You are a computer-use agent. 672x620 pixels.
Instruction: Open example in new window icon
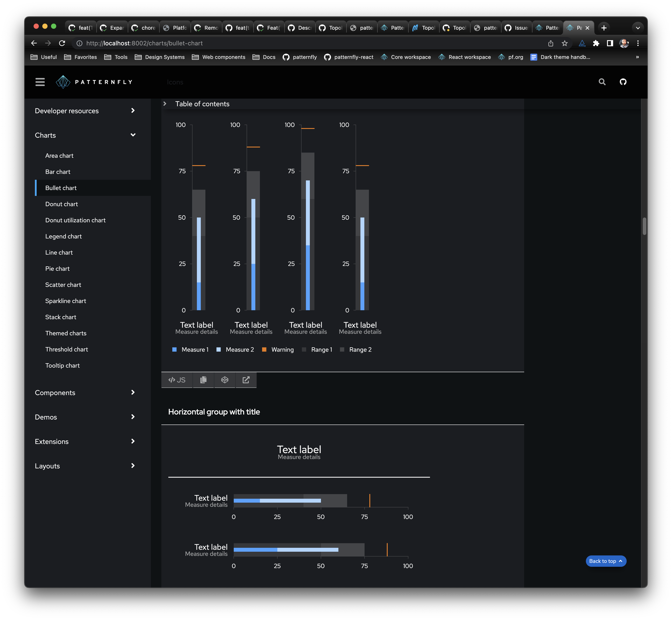click(246, 380)
